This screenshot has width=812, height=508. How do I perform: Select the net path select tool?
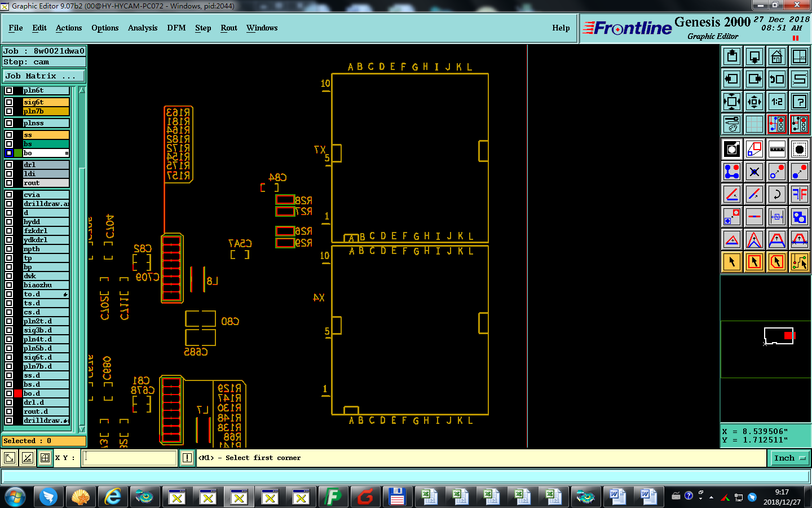pyautogui.click(x=800, y=262)
